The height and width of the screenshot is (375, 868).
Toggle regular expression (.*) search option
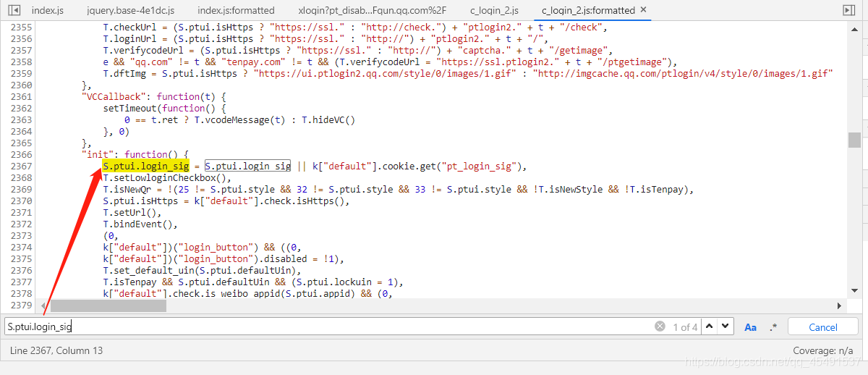pyautogui.click(x=773, y=327)
